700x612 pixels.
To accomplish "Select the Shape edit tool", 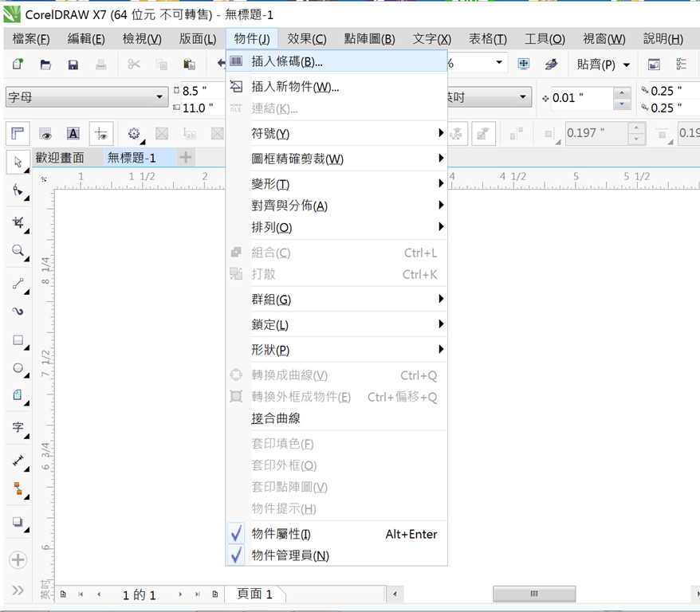I will pyautogui.click(x=18, y=191).
